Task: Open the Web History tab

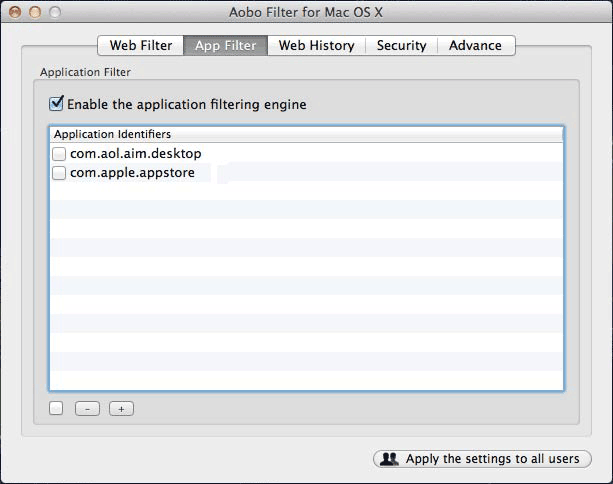Action: pyautogui.click(x=316, y=45)
